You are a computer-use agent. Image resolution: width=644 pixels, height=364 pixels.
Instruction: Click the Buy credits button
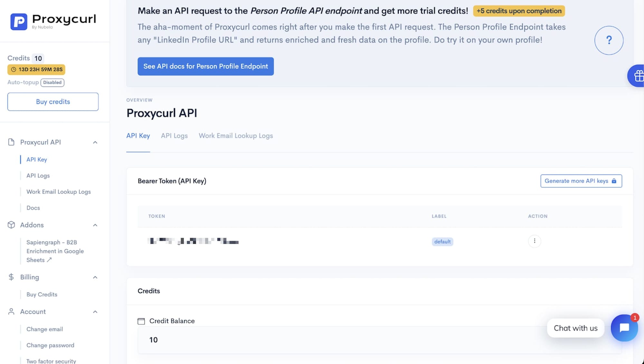pos(53,102)
